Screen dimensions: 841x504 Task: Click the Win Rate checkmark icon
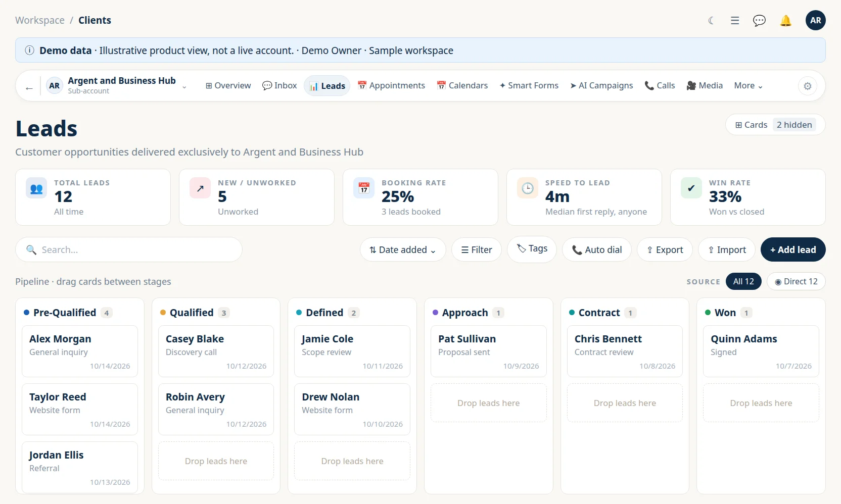691,188
